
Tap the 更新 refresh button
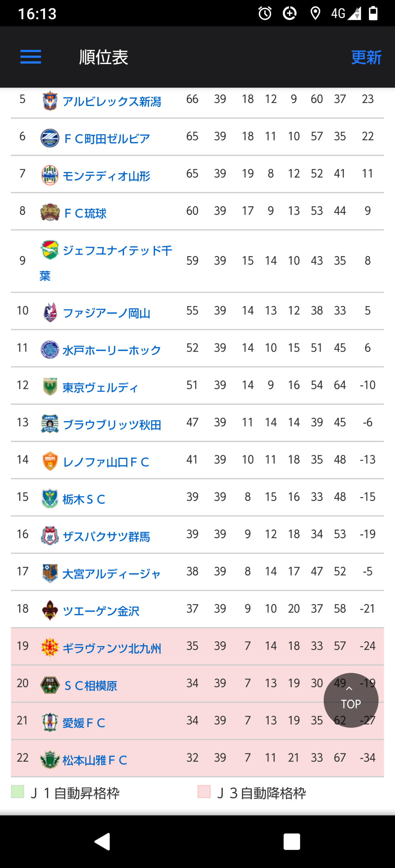coord(366,57)
